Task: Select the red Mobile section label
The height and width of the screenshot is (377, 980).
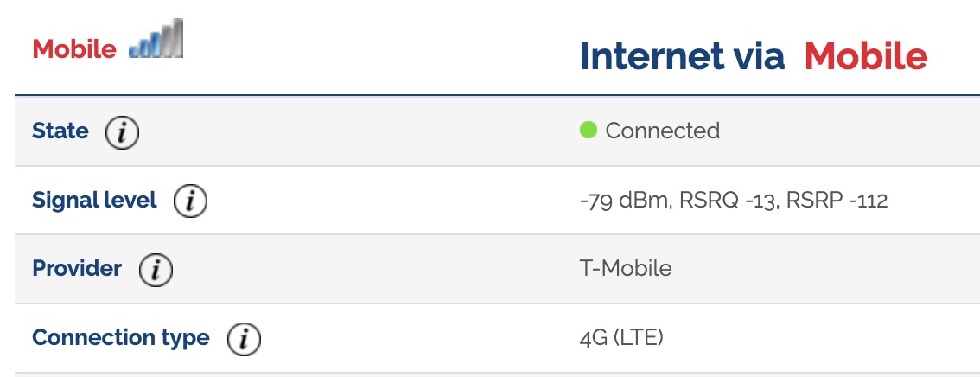Action: point(74,48)
